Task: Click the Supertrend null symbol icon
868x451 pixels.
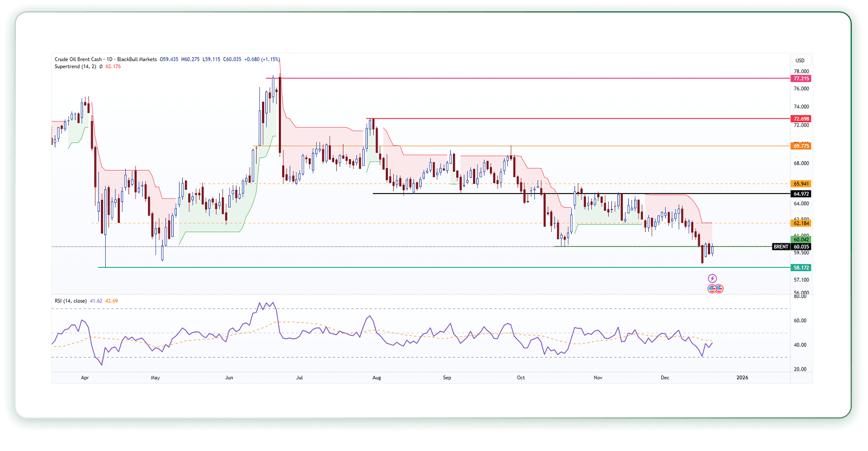Action: (101, 67)
